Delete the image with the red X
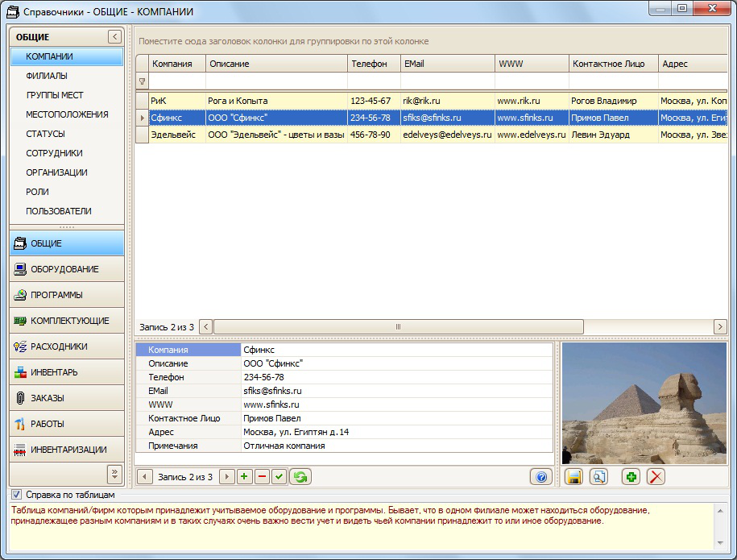 [656, 477]
